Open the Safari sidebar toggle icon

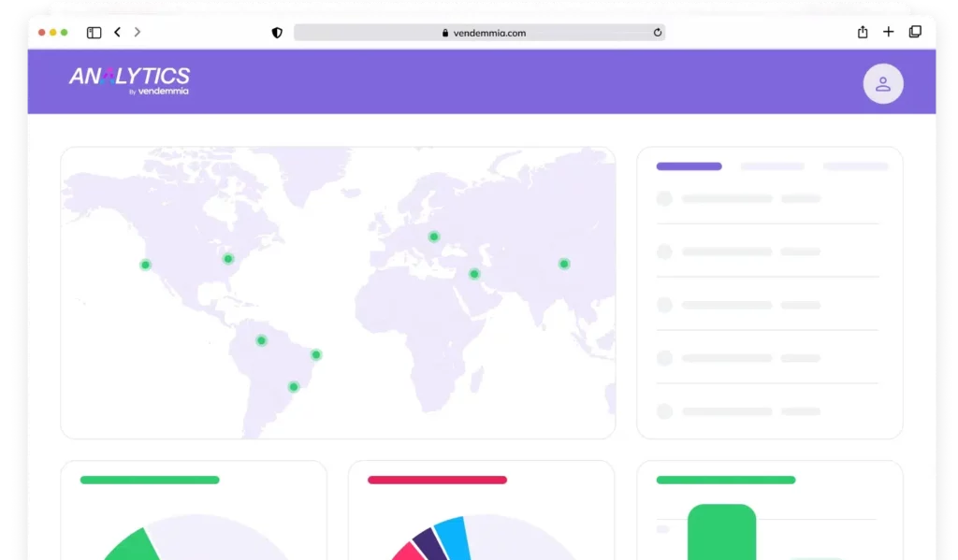94,33
